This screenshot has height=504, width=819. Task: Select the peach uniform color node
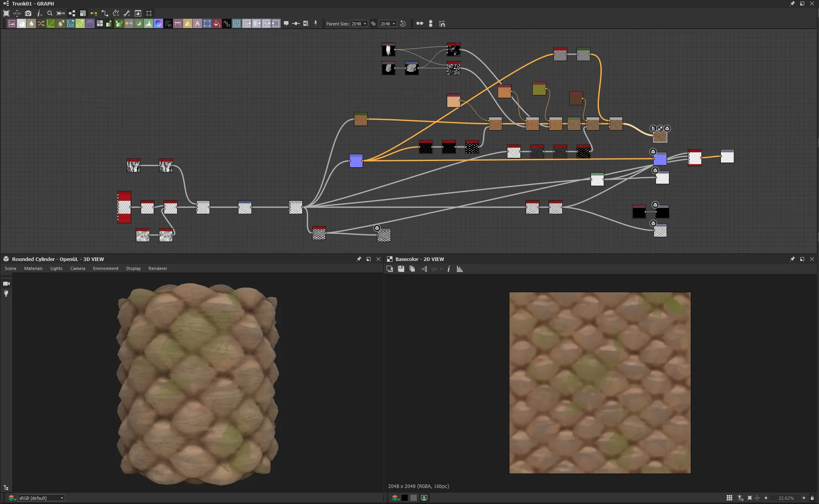coord(453,100)
